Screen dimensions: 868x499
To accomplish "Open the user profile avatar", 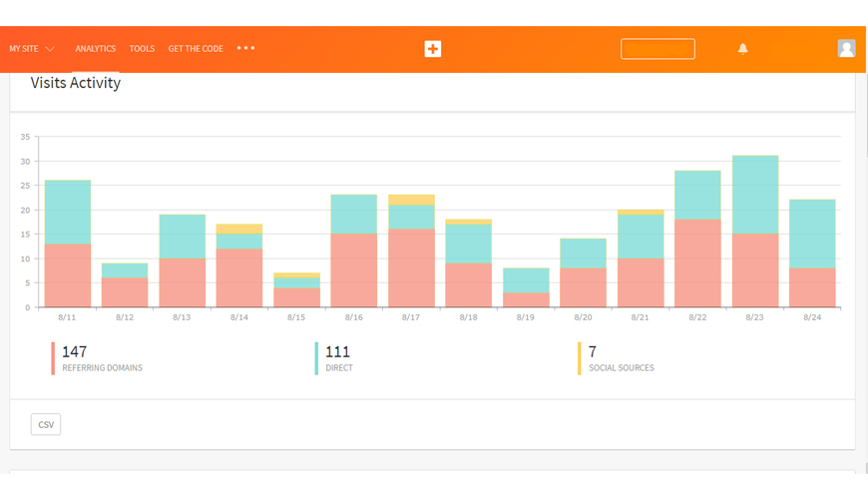I will tap(846, 48).
